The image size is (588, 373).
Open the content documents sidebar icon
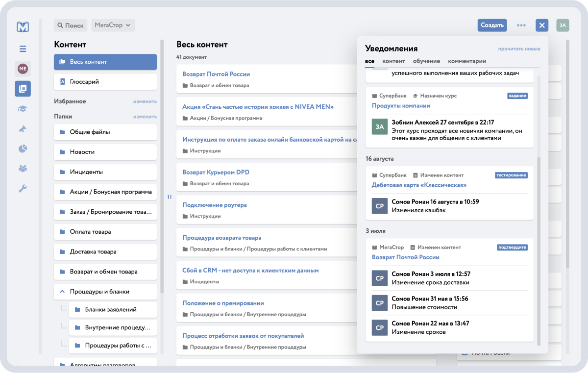point(23,89)
